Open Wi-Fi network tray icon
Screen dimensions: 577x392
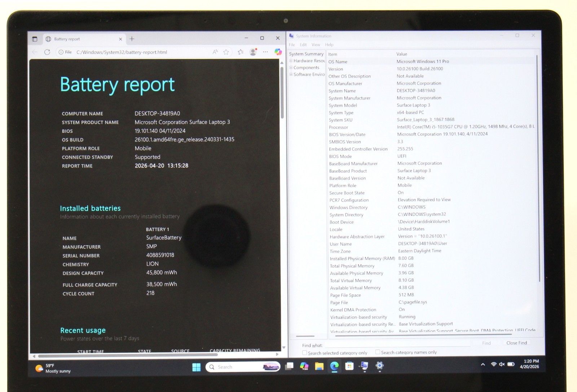(494, 364)
